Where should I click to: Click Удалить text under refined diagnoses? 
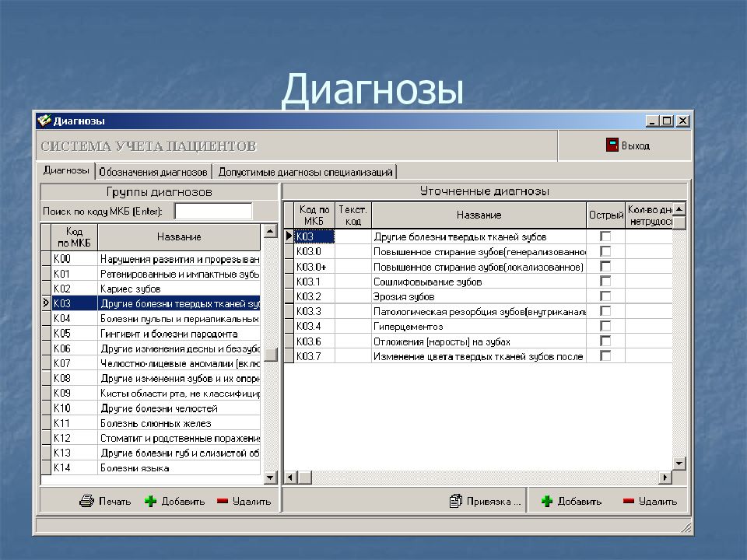(x=658, y=501)
